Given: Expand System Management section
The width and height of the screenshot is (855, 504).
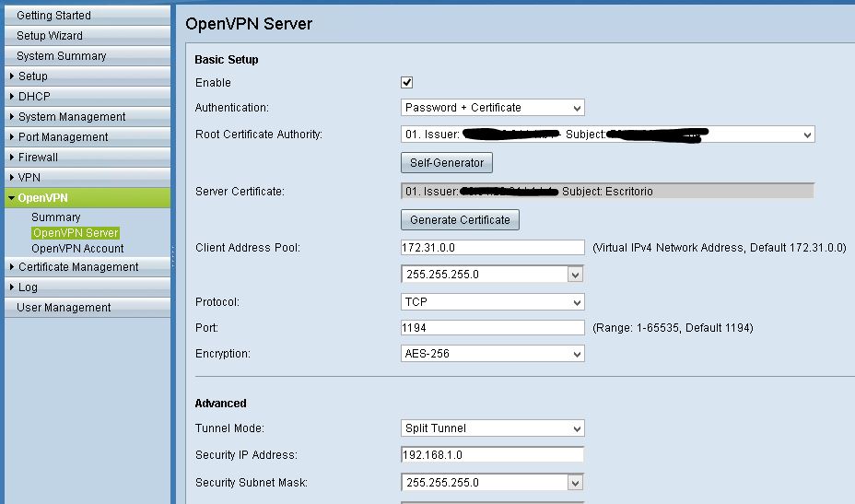Looking at the screenshot, I should (x=88, y=116).
